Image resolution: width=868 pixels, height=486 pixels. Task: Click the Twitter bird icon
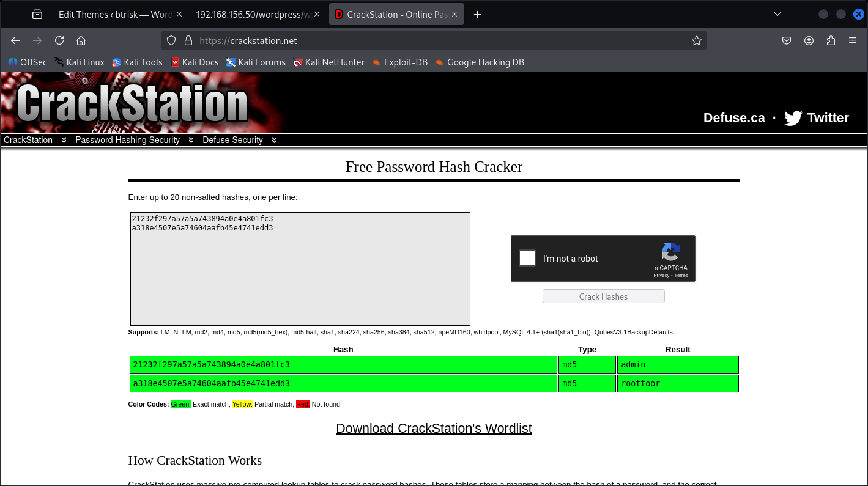(793, 118)
